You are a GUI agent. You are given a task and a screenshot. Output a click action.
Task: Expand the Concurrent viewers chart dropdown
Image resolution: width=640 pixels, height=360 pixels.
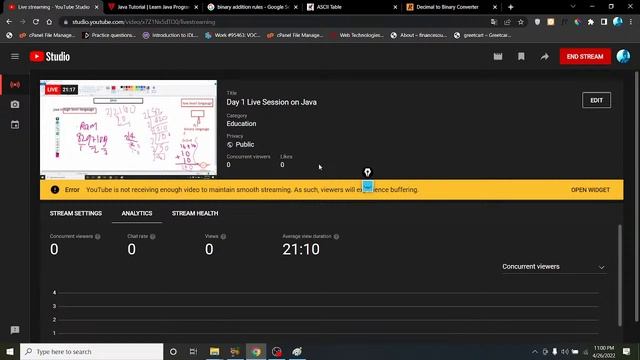pyautogui.click(x=553, y=267)
